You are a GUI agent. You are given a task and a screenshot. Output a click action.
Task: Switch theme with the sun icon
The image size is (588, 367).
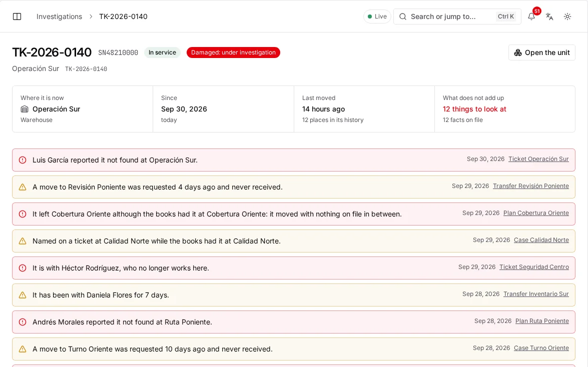tap(567, 16)
